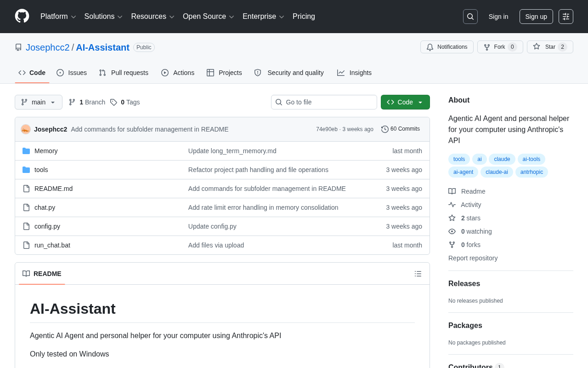Click the Memory folder icon
588x368 pixels.
point(26,151)
